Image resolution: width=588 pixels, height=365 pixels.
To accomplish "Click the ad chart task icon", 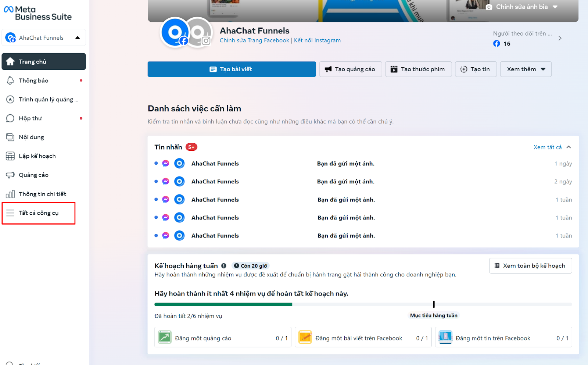I will pos(165,337).
